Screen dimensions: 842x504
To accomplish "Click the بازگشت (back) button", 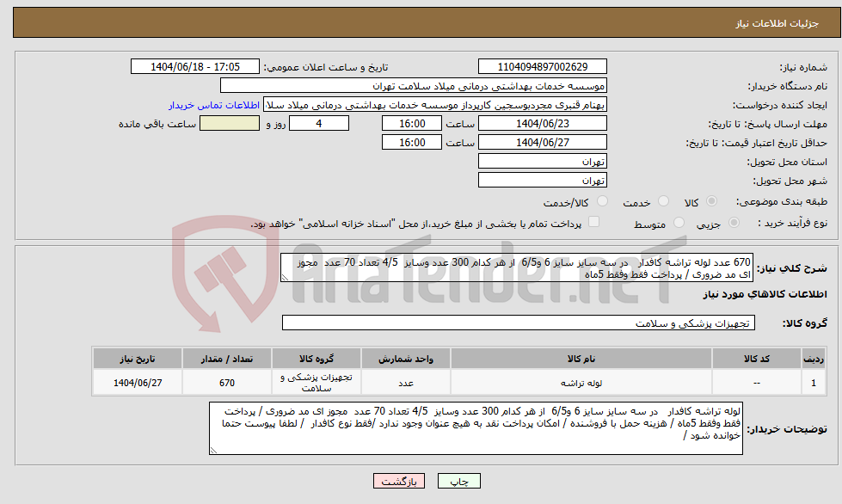I will [401, 481].
